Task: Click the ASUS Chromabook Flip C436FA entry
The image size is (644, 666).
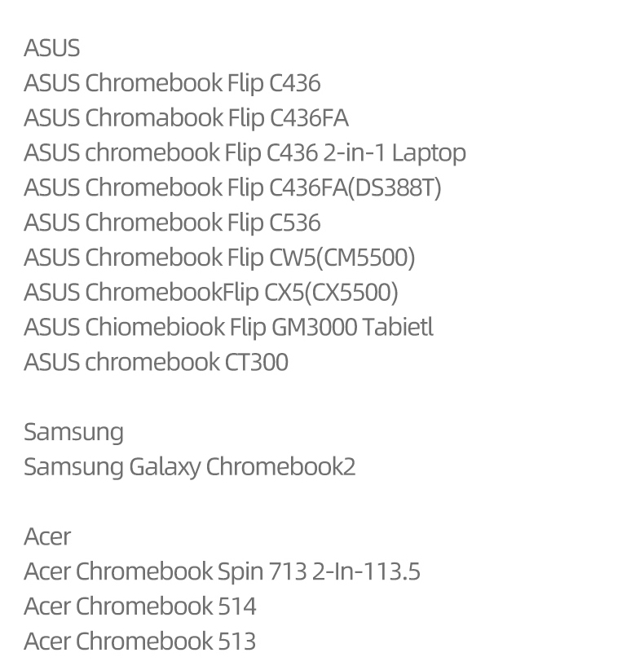Action: 186,118
